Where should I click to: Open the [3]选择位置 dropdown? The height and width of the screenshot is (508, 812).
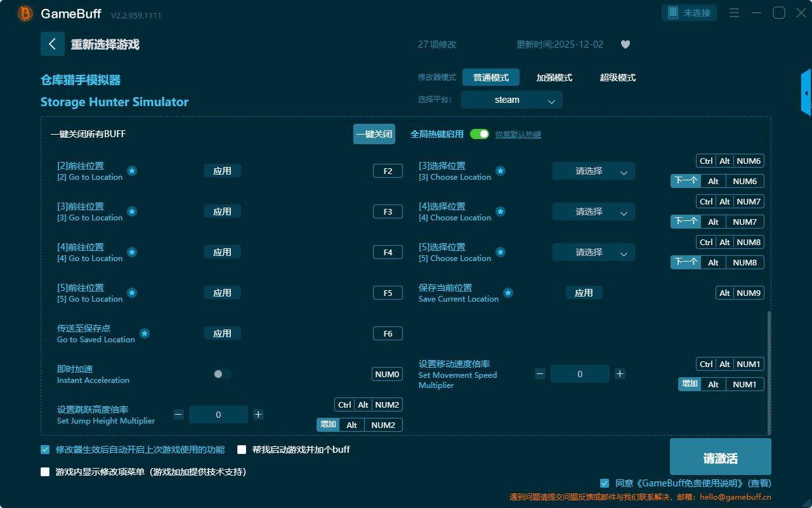tap(593, 171)
